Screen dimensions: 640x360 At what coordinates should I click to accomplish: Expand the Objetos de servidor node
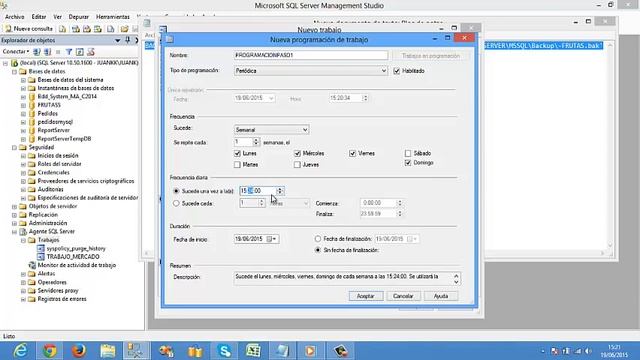pos(14,207)
